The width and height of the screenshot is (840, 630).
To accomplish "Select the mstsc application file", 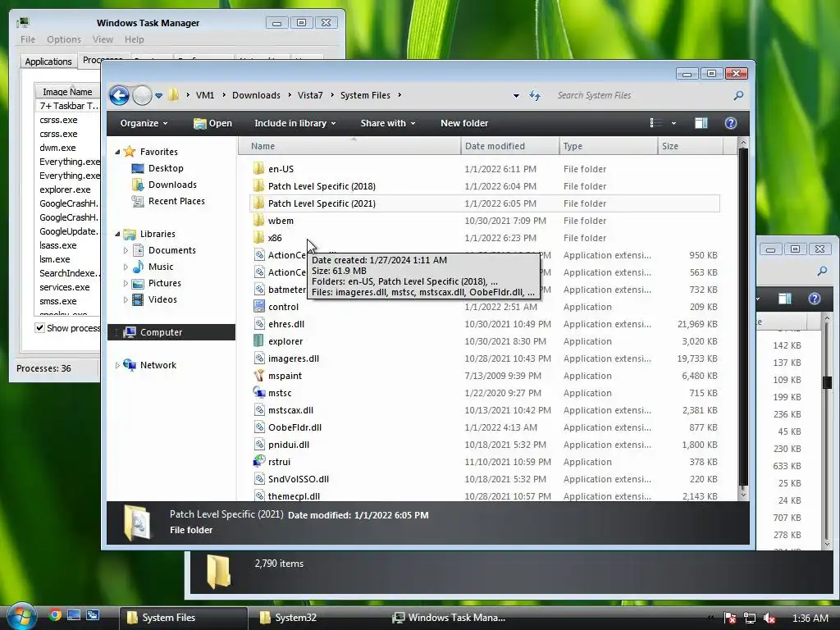I will [485, 393].
